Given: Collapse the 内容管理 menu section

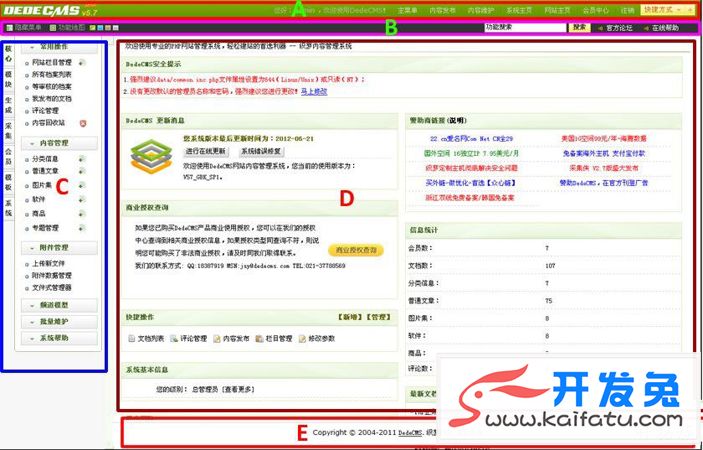Looking at the screenshot, I should [x=59, y=143].
